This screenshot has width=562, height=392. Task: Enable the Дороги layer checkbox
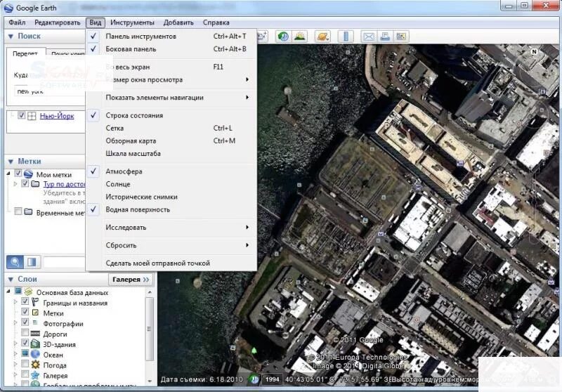click(x=25, y=333)
